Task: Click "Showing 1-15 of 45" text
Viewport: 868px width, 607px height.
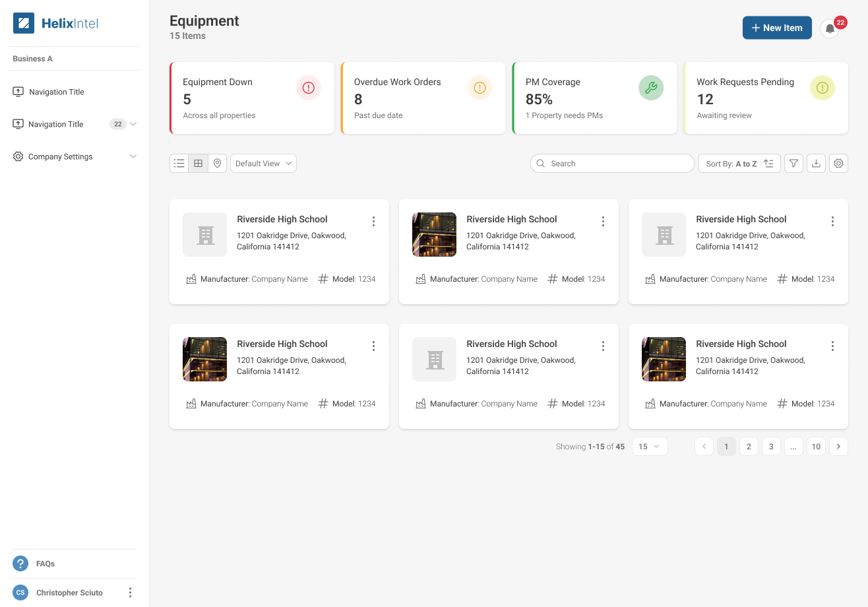Action: pos(590,447)
